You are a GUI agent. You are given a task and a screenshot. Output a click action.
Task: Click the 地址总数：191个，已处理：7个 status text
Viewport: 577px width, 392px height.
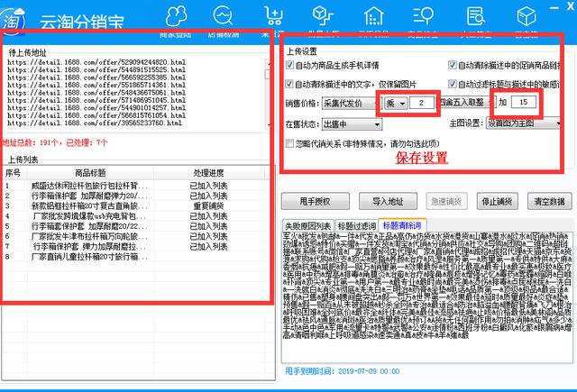pyautogui.click(x=54, y=142)
